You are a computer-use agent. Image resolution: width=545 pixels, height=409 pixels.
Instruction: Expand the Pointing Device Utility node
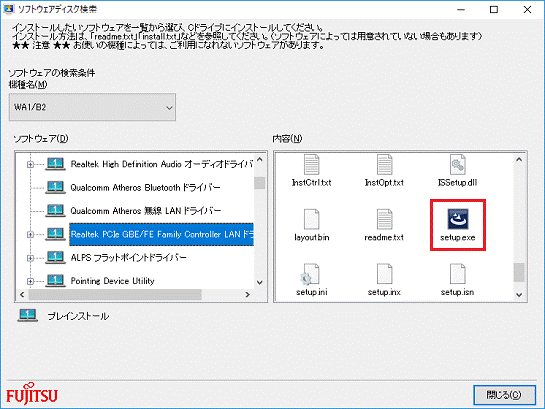30,281
